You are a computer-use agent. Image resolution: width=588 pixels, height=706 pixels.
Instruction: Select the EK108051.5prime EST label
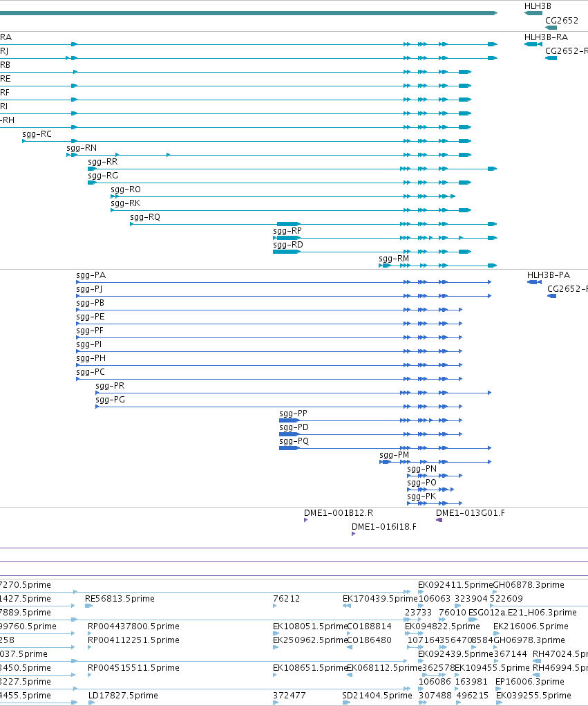point(310,626)
